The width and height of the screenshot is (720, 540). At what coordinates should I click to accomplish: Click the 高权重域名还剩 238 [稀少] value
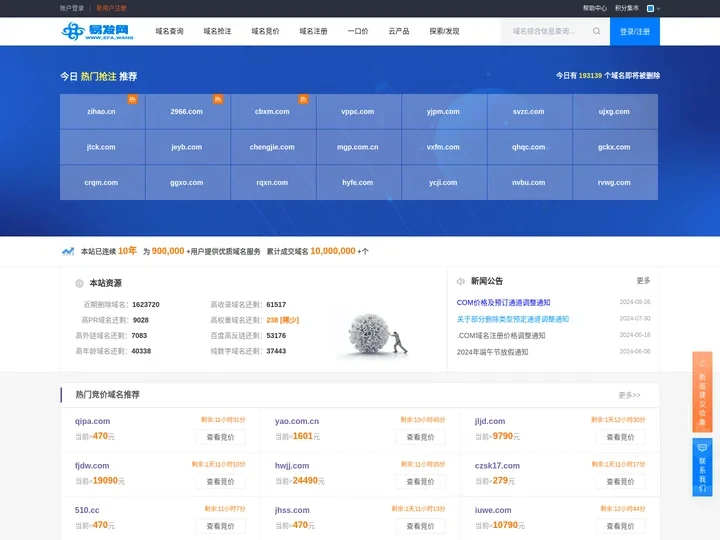tap(282, 320)
